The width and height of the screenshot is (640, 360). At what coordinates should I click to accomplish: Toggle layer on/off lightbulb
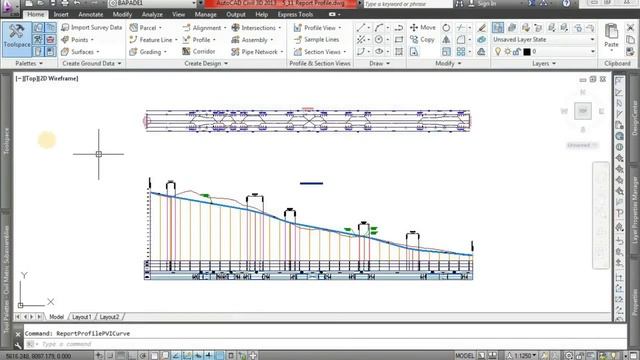point(498,52)
